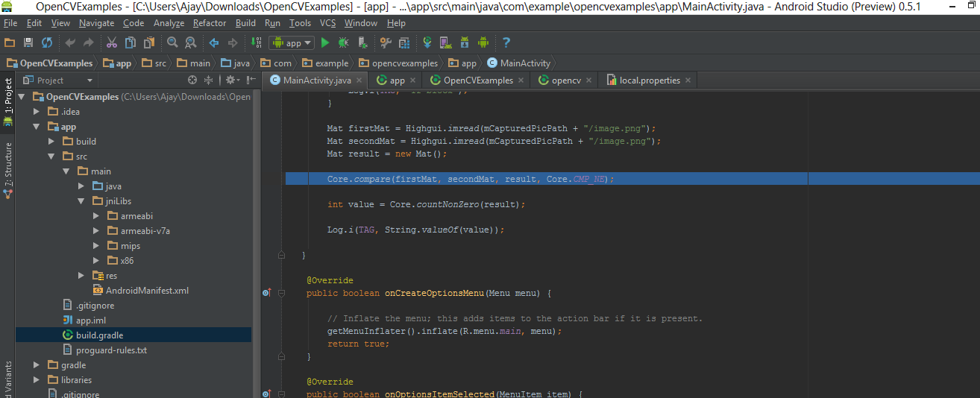Click gutter override marker beside onCreateOptionsMenu
The width and height of the screenshot is (980, 398).
266,293
